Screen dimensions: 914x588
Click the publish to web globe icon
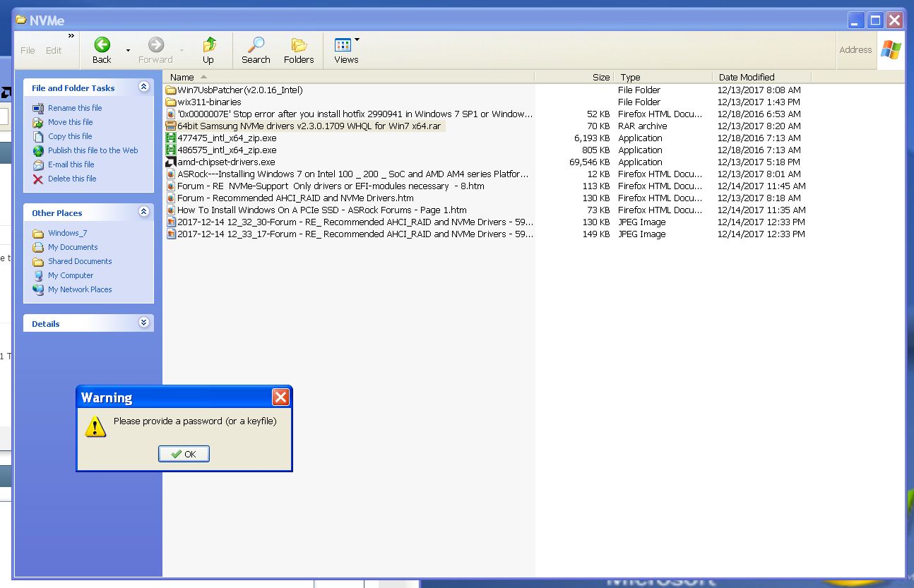(x=38, y=150)
